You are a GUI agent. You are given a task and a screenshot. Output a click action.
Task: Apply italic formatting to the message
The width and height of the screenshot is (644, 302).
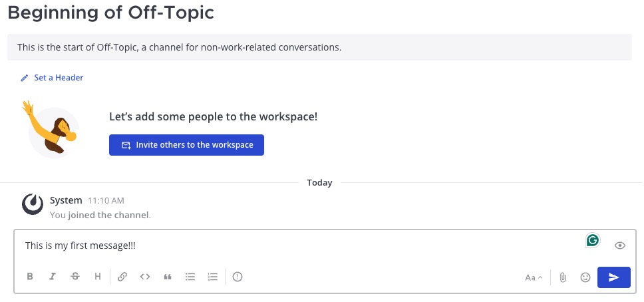[x=53, y=277]
